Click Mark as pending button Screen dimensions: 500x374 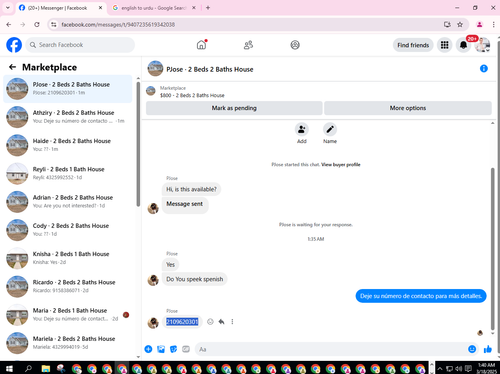[234, 108]
